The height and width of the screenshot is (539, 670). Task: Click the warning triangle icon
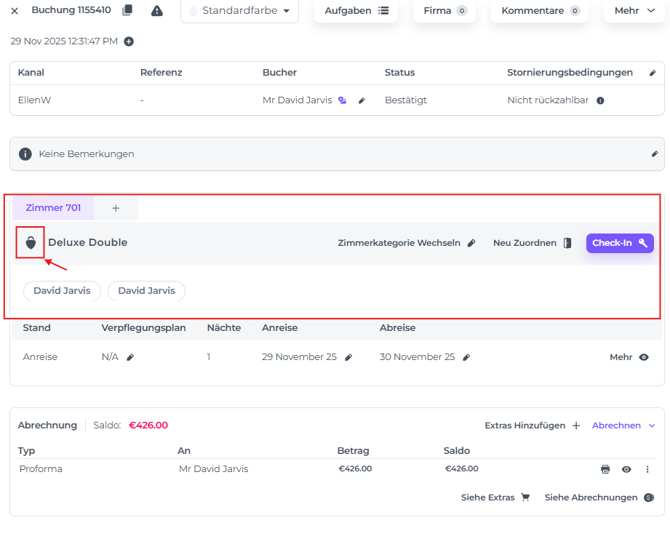(x=157, y=11)
